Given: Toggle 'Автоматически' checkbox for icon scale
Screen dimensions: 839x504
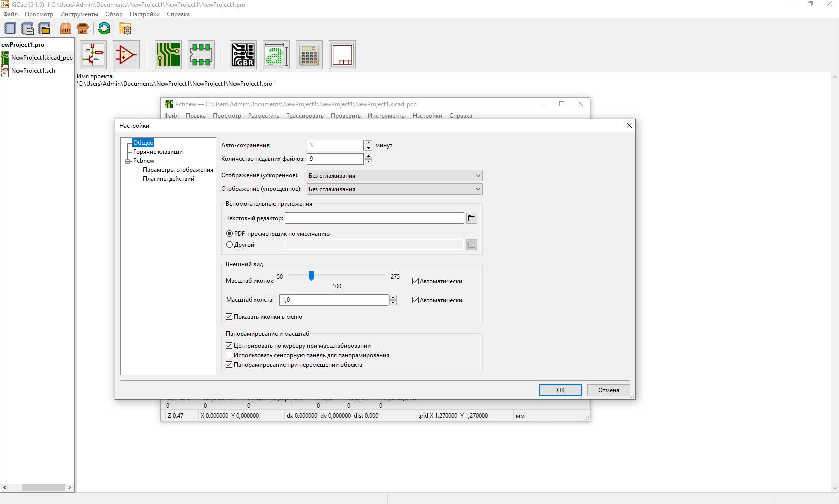Looking at the screenshot, I should tap(415, 281).
